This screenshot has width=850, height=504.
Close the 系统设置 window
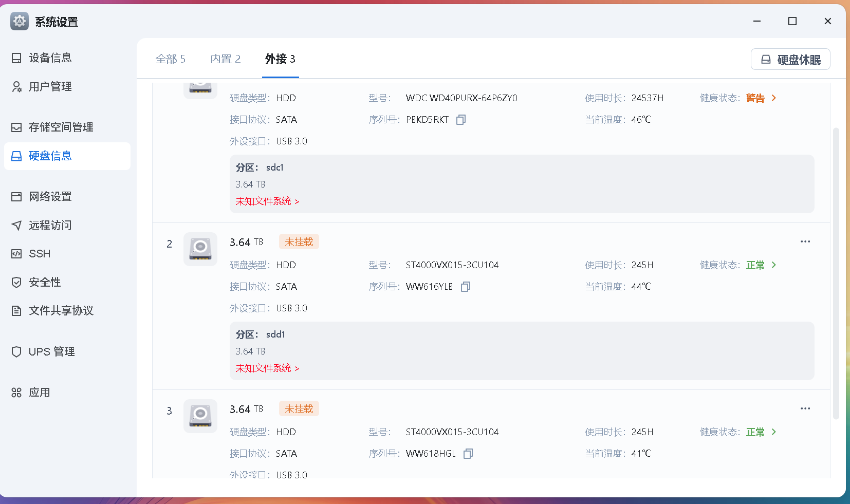(x=828, y=21)
